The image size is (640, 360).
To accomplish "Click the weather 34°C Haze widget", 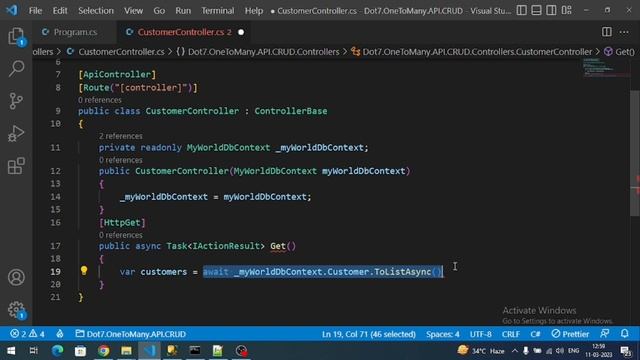I will coord(481,351).
